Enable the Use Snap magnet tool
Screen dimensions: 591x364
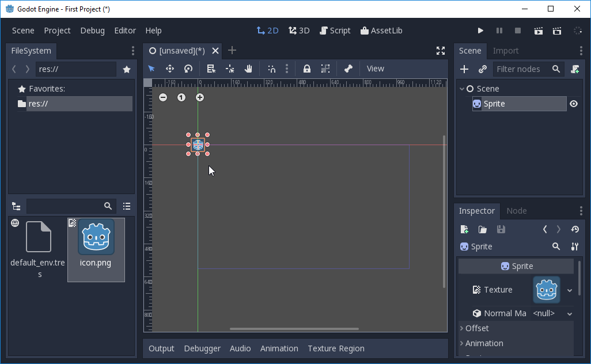(271, 69)
